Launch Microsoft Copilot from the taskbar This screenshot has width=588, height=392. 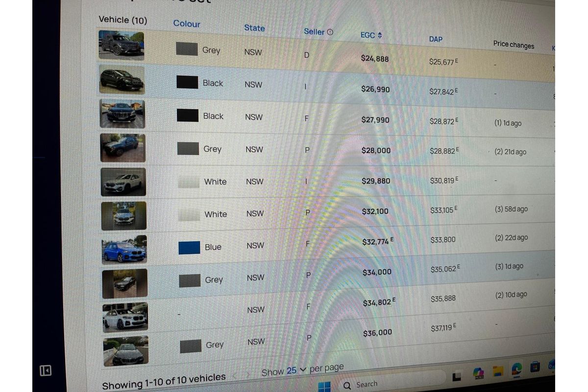pos(478,373)
